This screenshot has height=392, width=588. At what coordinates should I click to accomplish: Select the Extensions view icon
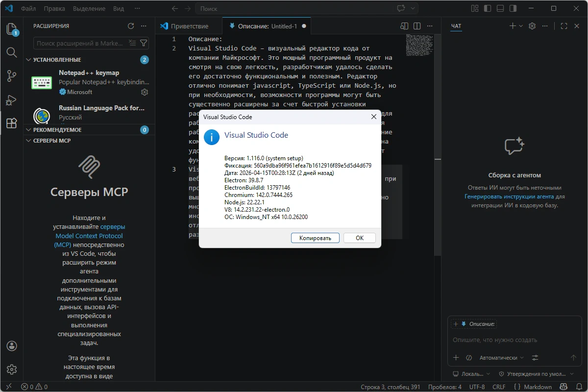pos(12,123)
